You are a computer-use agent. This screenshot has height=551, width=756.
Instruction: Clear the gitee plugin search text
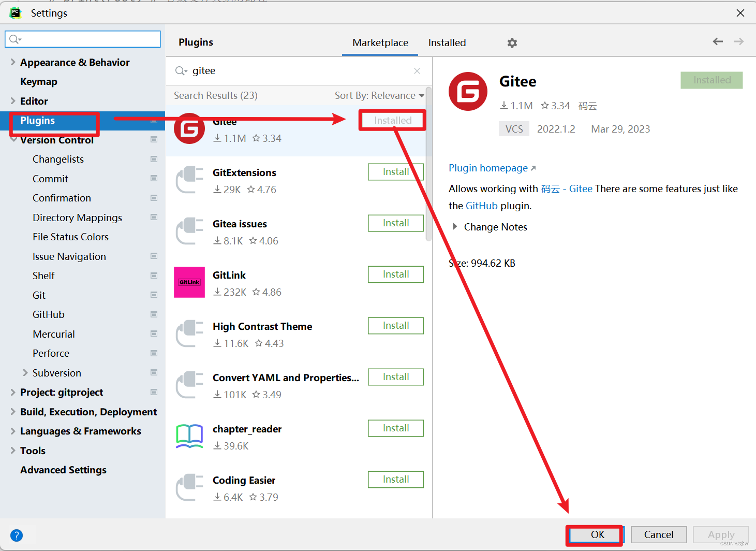tap(417, 71)
